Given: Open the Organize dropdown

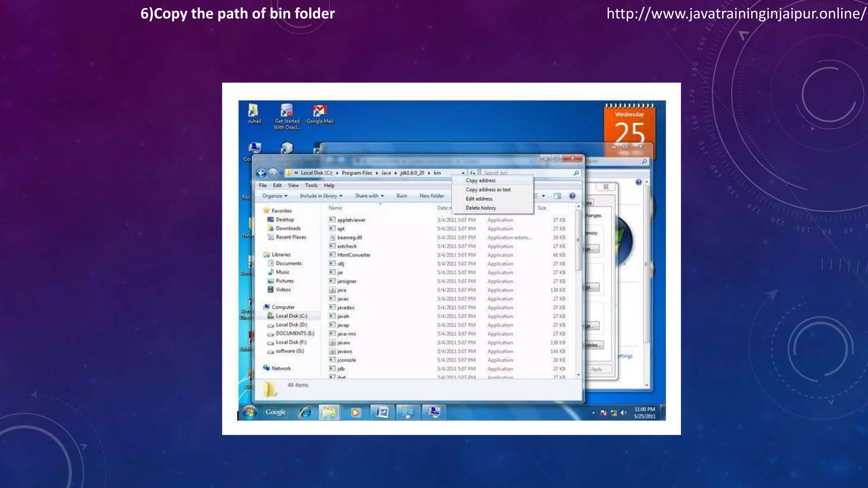Looking at the screenshot, I should [x=275, y=196].
